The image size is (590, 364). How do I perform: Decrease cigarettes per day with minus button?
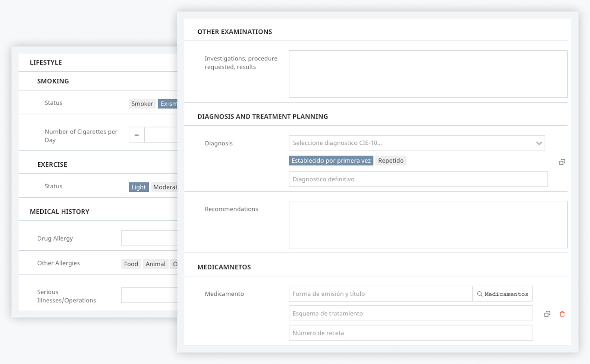[136, 134]
